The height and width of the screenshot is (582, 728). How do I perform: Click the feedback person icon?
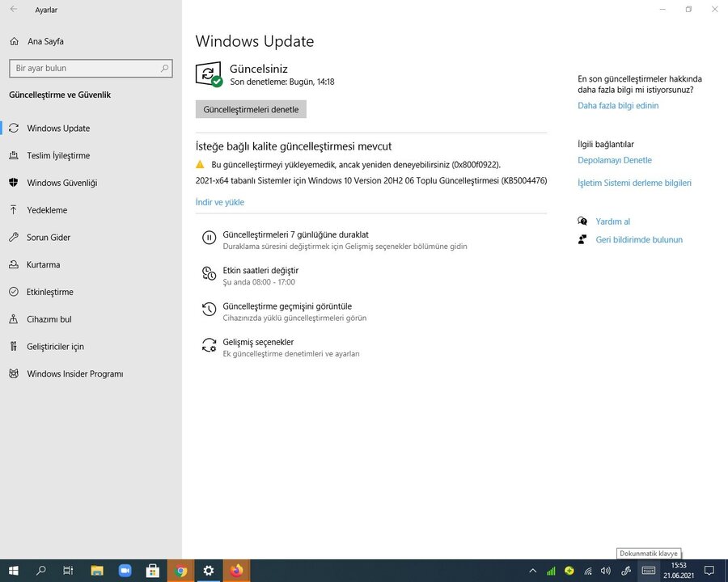[x=582, y=239]
